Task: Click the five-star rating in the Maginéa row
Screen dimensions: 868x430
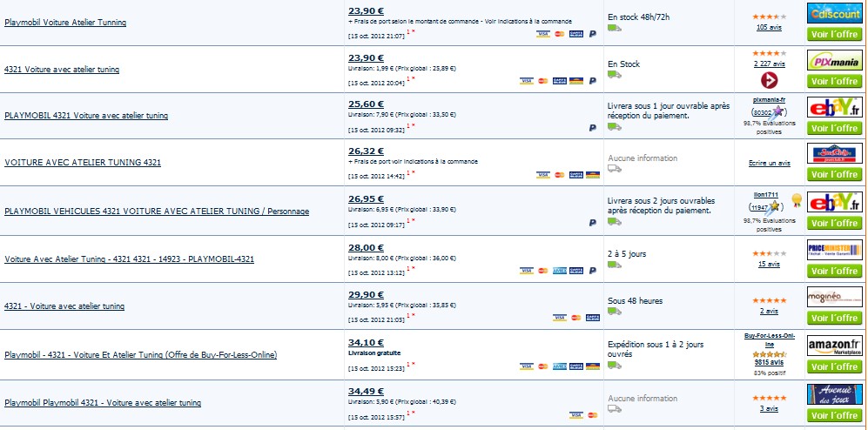Action: [x=769, y=300]
